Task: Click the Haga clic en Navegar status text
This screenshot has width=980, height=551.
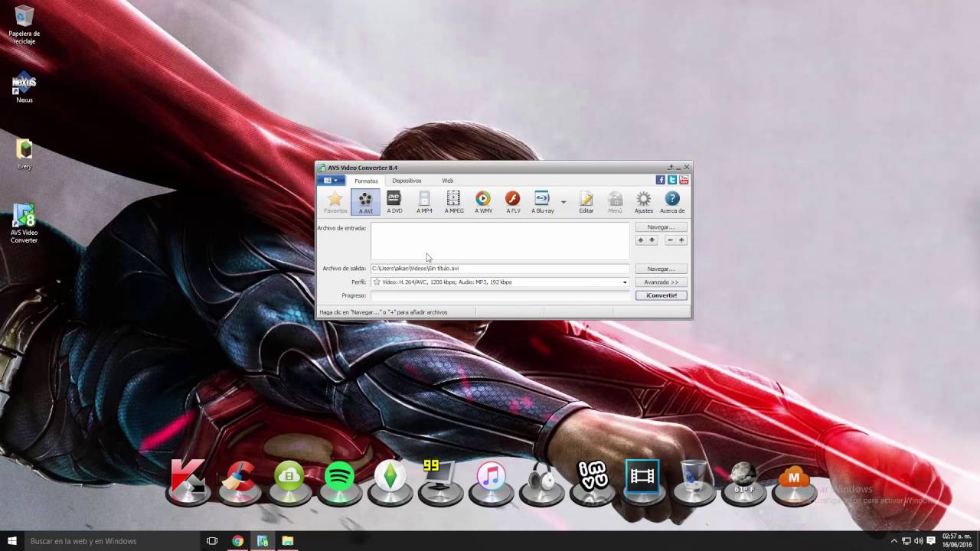Action: (384, 312)
